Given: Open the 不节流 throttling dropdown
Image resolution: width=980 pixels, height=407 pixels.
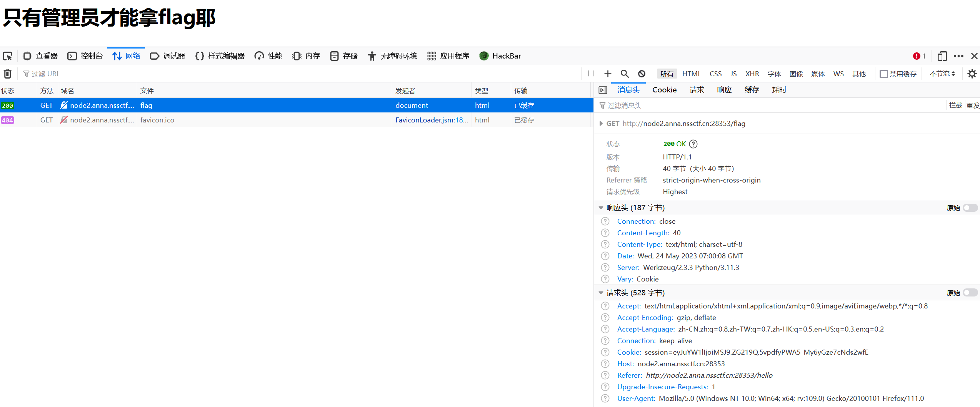Looking at the screenshot, I should [x=942, y=74].
